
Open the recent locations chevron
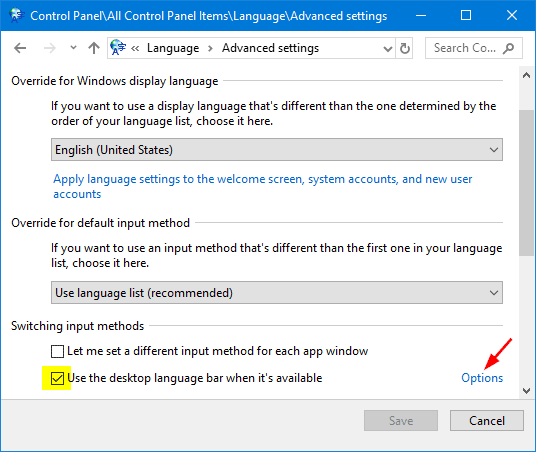click(73, 48)
